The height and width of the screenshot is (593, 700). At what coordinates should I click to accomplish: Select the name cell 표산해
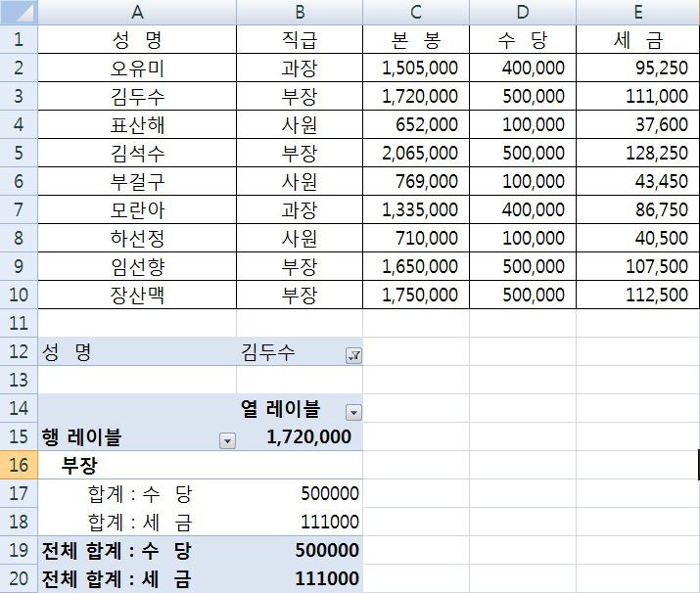click(137, 124)
